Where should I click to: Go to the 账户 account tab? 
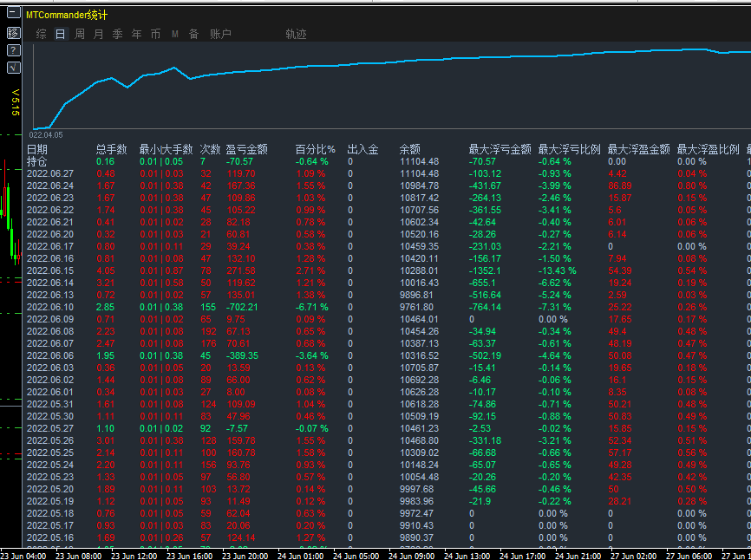[220, 35]
